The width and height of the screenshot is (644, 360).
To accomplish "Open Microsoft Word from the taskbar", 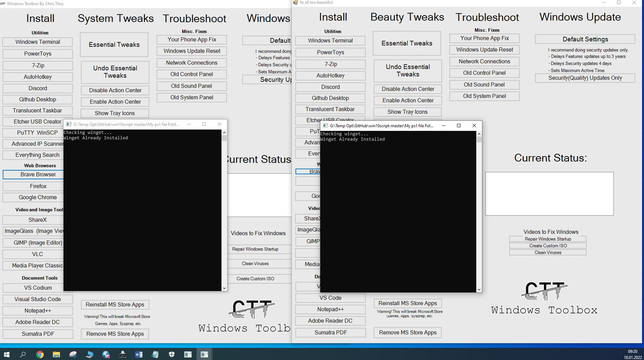I will pyautogui.click(x=139, y=354).
